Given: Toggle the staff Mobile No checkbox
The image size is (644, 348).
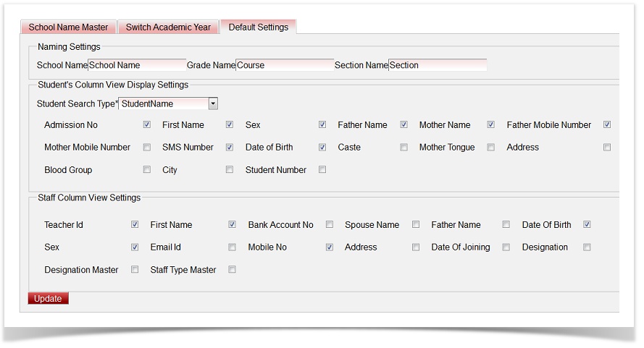Looking at the screenshot, I should [330, 247].
